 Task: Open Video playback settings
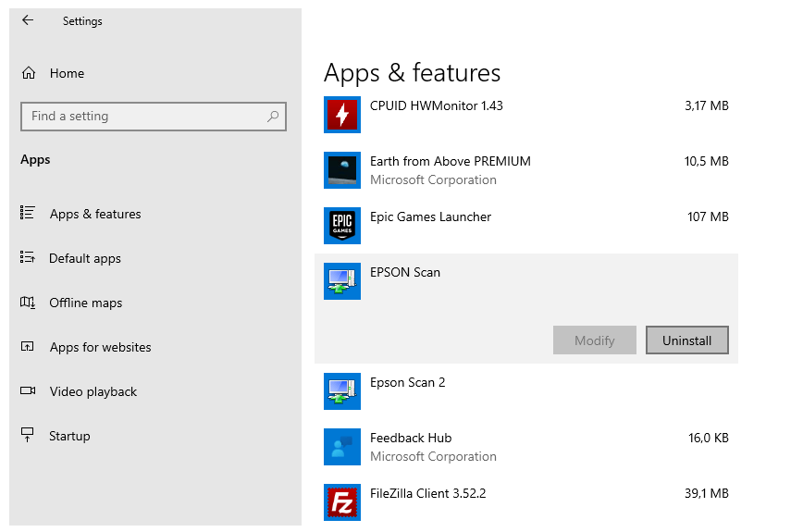point(93,391)
